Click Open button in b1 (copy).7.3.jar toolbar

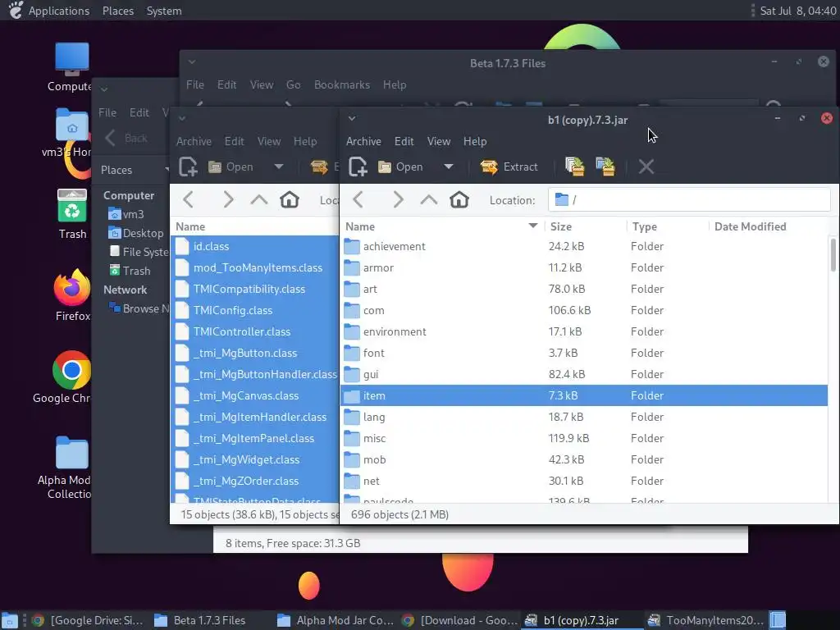[400, 167]
